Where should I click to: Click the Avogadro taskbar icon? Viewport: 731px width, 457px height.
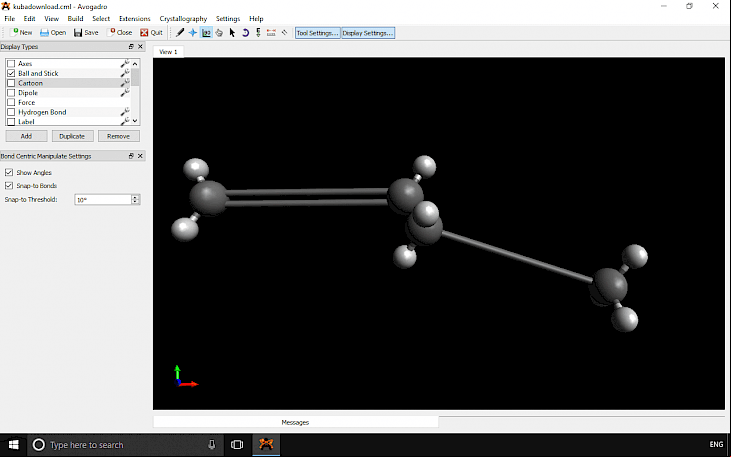tap(266, 445)
